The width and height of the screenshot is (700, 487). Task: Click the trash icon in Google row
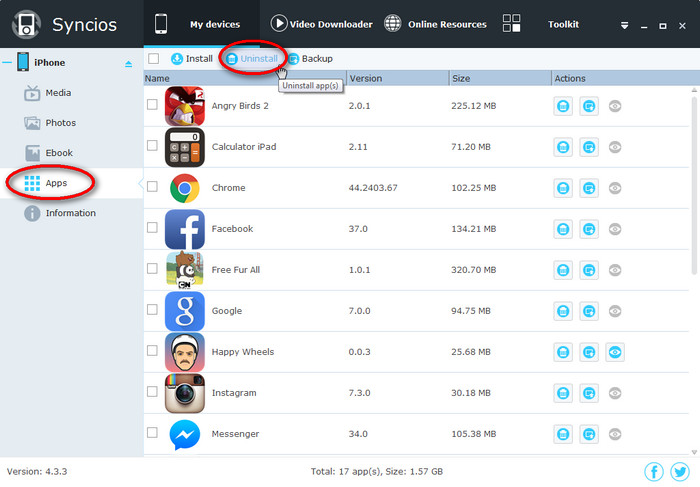click(x=563, y=311)
